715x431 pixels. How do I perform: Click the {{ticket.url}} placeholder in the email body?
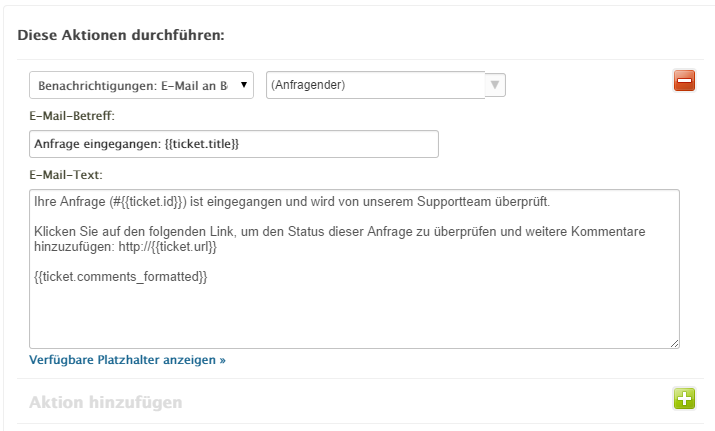click(x=184, y=247)
